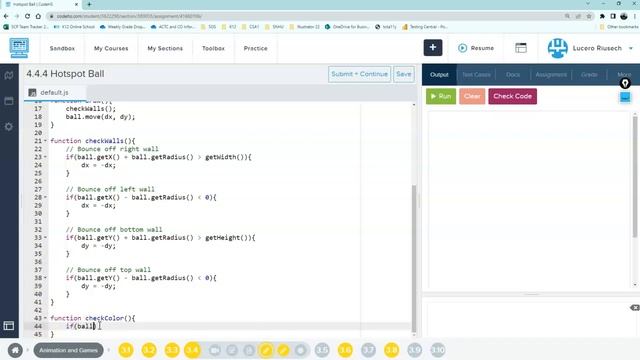Open a new browser tab

tap(89, 4)
